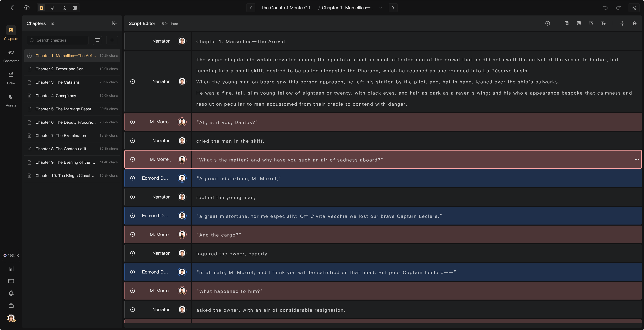Redo the last action
The height and width of the screenshot is (330, 644).
pyautogui.click(x=618, y=8)
